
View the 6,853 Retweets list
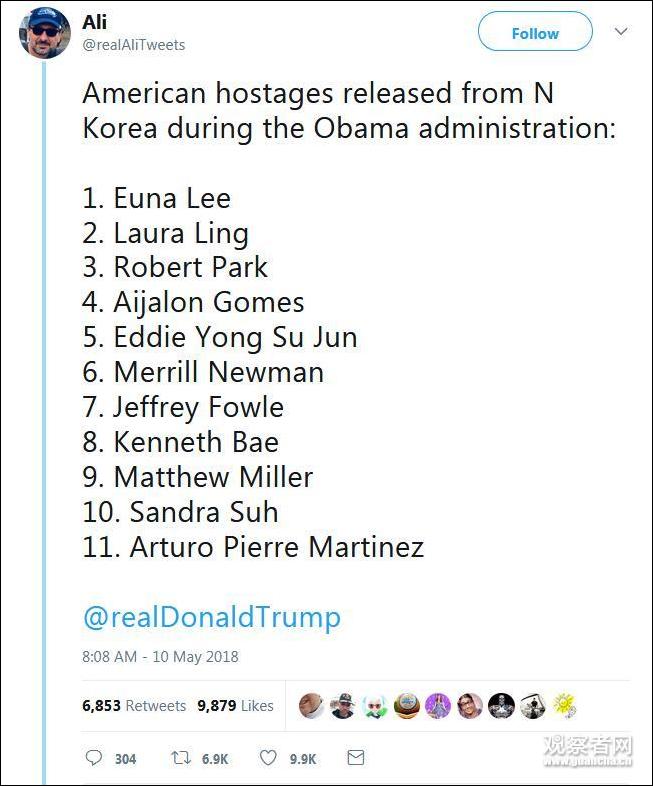pos(134,705)
